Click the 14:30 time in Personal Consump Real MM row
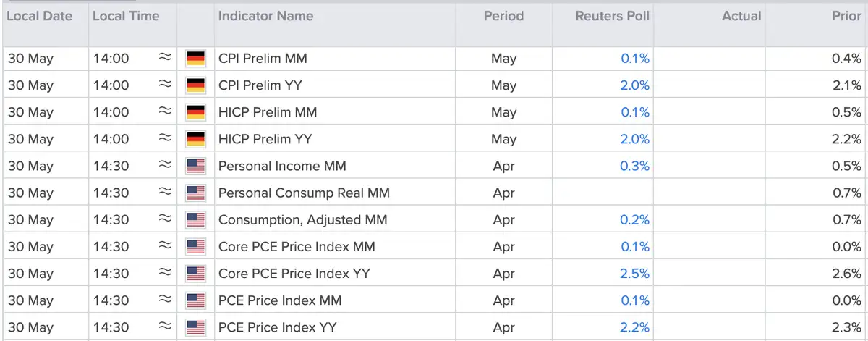 (111, 193)
